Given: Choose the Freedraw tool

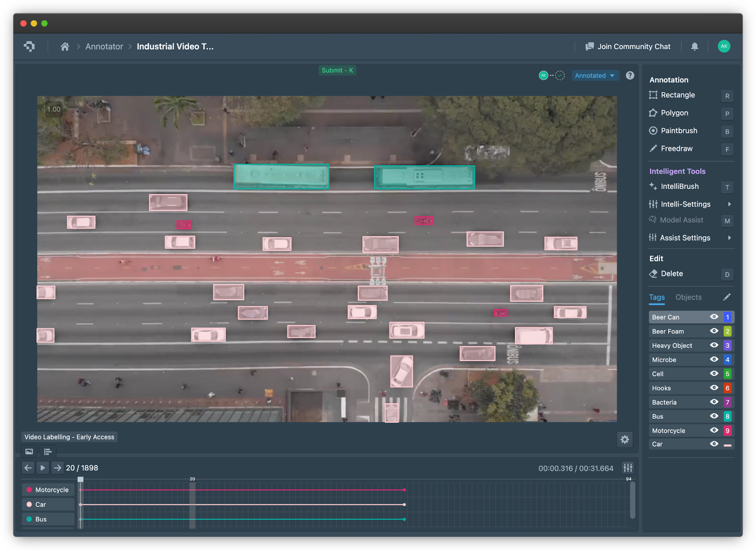Looking at the screenshot, I should pos(676,148).
